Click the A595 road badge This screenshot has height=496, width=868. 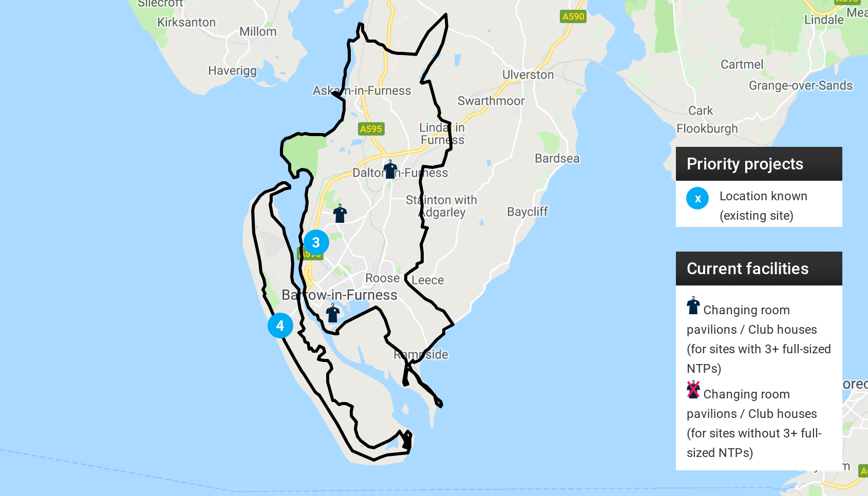371,129
